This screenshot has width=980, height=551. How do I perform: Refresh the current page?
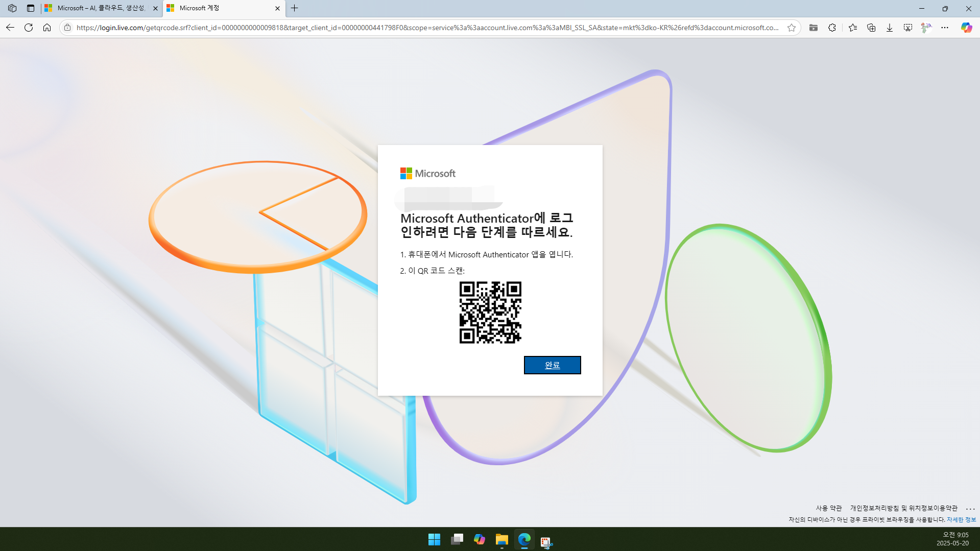(29, 28)
